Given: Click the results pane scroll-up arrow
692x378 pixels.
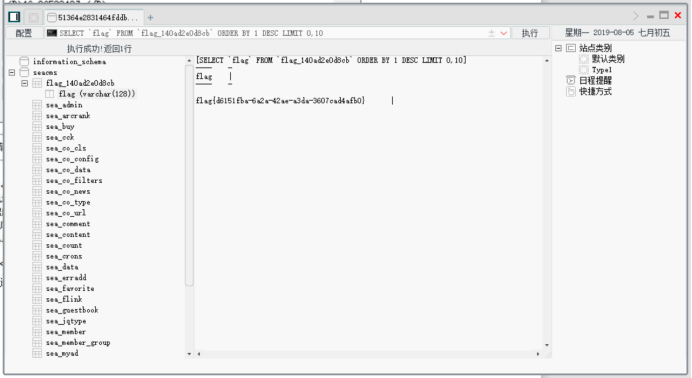Looking at the screenshot, I should (547, 60).
